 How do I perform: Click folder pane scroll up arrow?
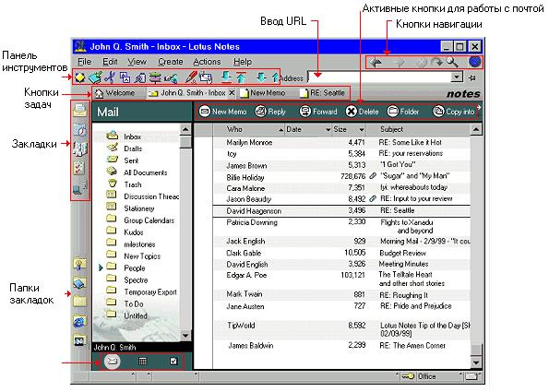185,129
